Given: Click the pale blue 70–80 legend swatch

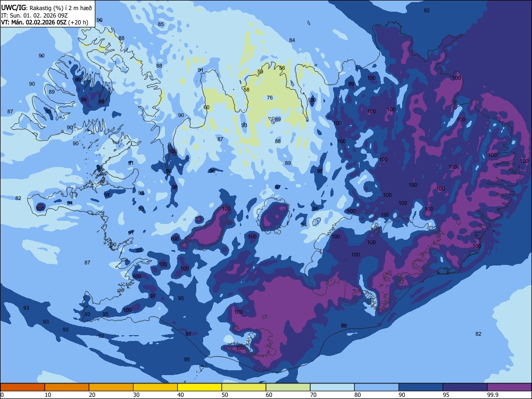Looking at the screenshot, I should tap(332, 387).
